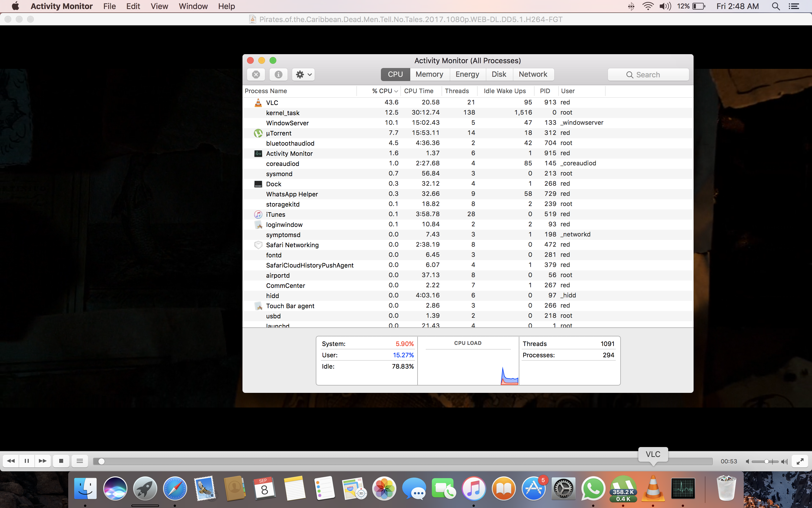This screenshot has height=508, width=812.
Task: Sort by Process Name column header
Action: click(299, 91)
